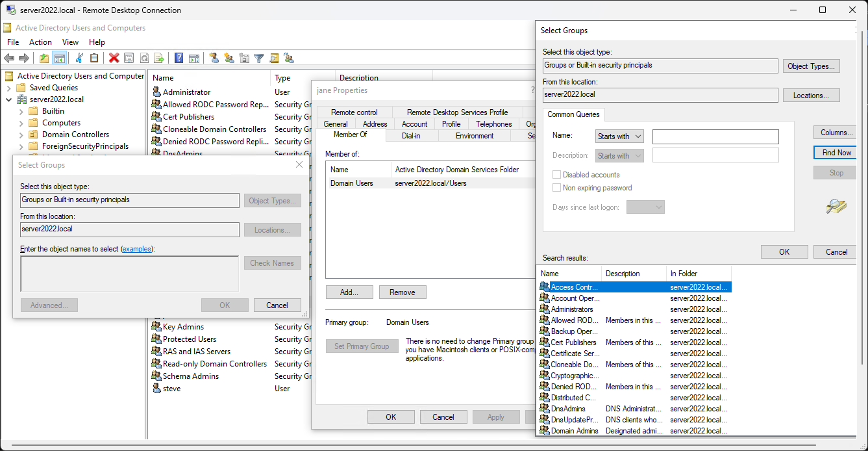Click the Refresh toolbar icon

(144, 58)
